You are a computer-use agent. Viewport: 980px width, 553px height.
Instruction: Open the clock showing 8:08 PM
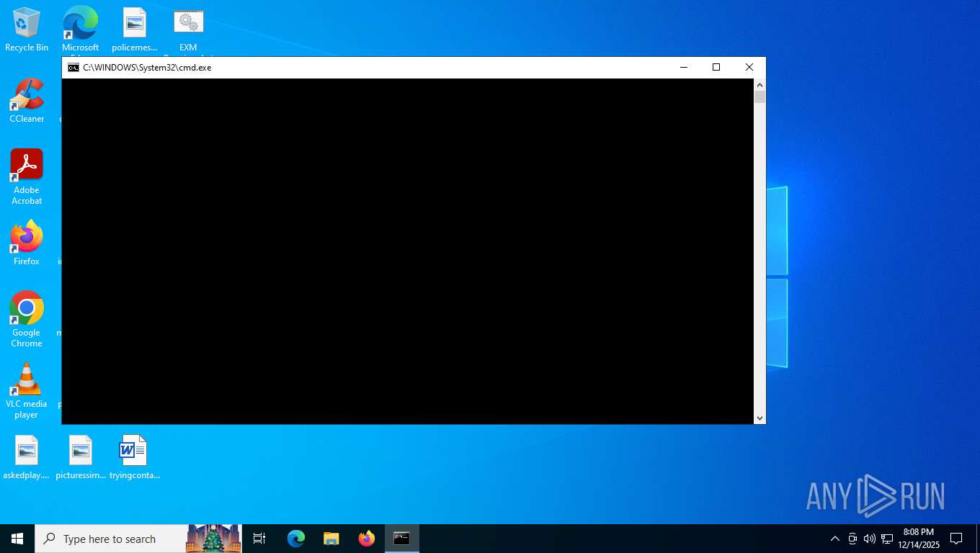coord(918,539)
